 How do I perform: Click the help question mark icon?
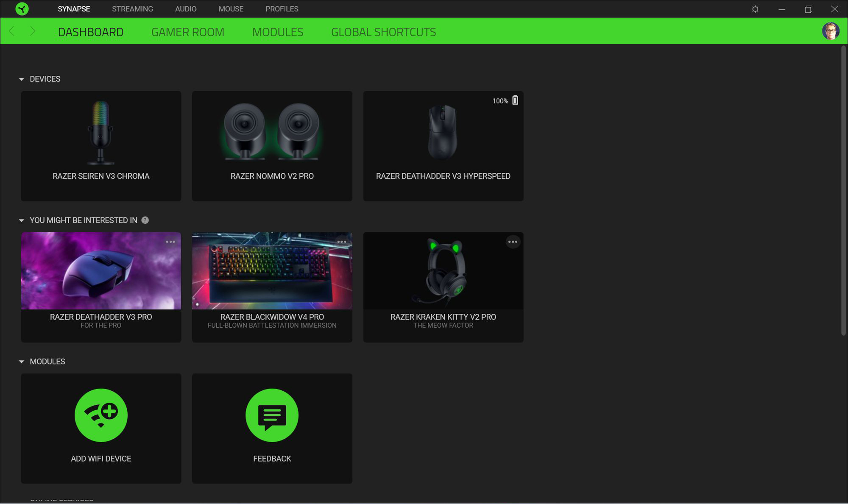coord(145,220)
